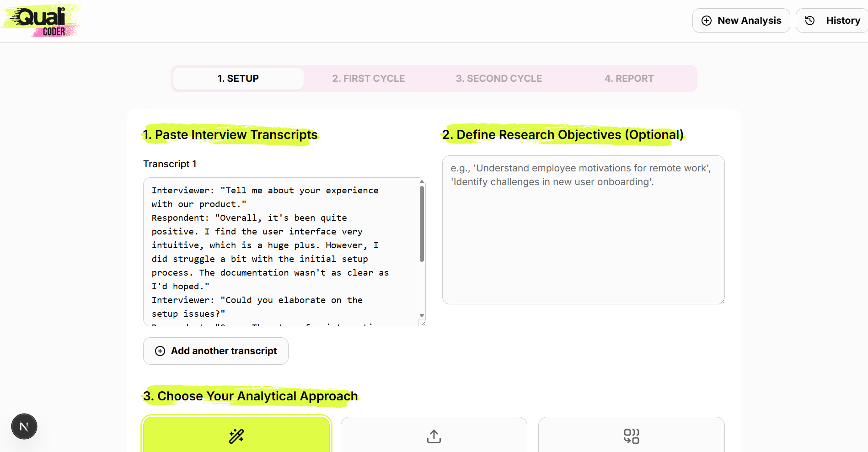Click the transcript scrollbar down arrow

[422, 315]
